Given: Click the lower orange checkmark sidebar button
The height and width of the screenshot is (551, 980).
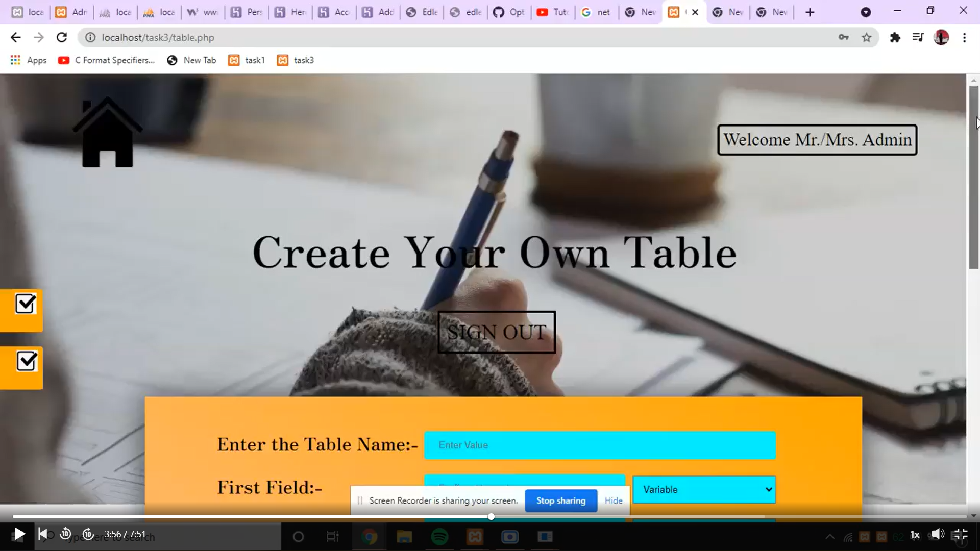Looking at the screenshot, I should click(21, 368).
